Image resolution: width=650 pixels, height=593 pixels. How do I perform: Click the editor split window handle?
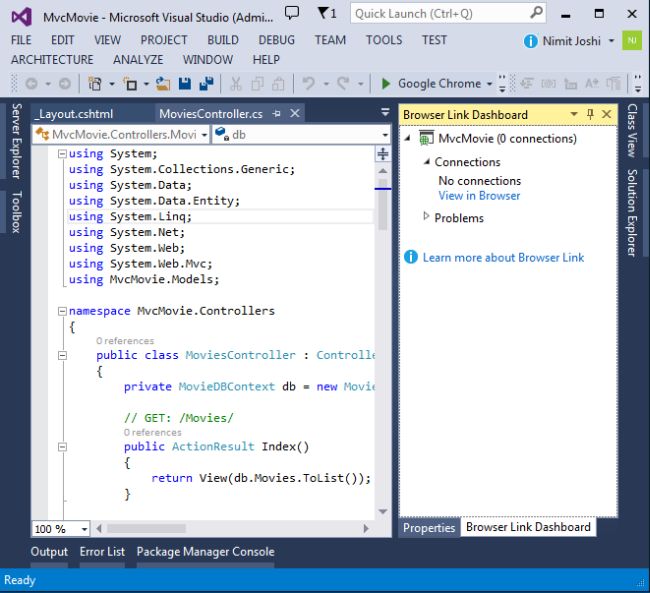click(383, 154)
